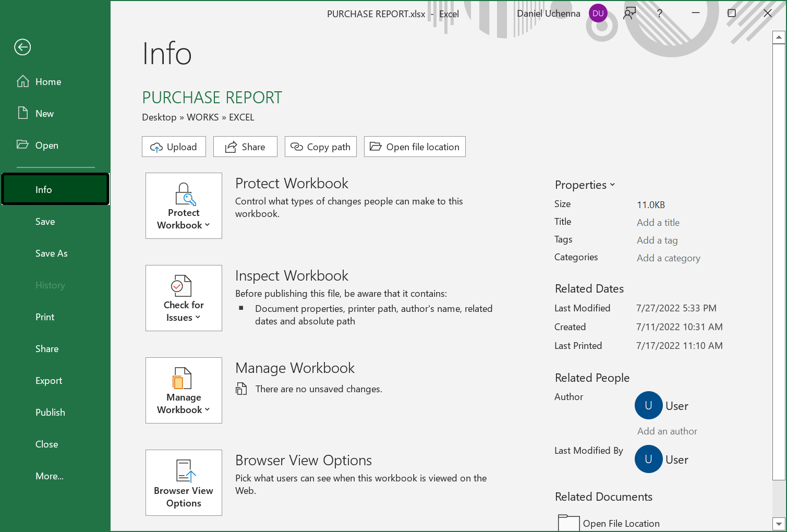The height and width of the screenshot is (532, 787).
Task: Open the Help question mark icon
Action: click(659, 14)
